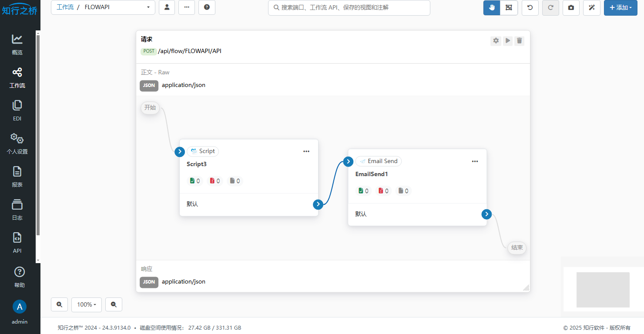This screenshot has width=644, height=334.
Task: Click the EmailSend1 connector name
Action: pyautogui.click(x=372, y=174)
